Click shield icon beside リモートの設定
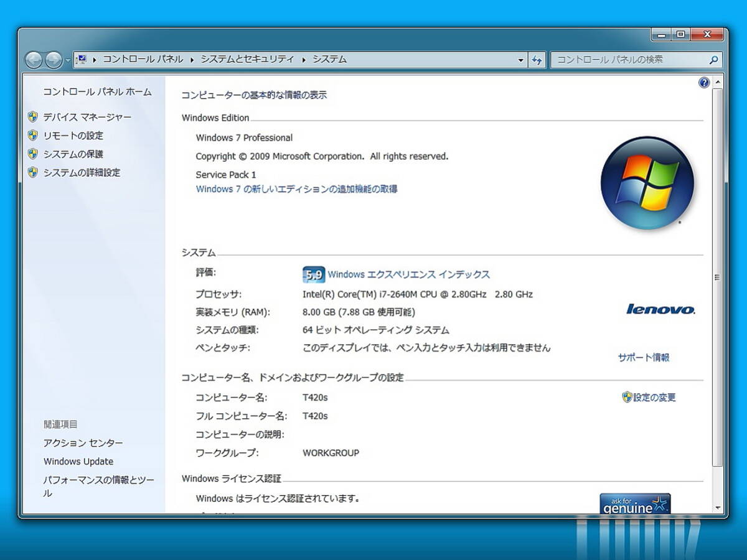This screenshot has width=747, height=560. coord(33,136)
